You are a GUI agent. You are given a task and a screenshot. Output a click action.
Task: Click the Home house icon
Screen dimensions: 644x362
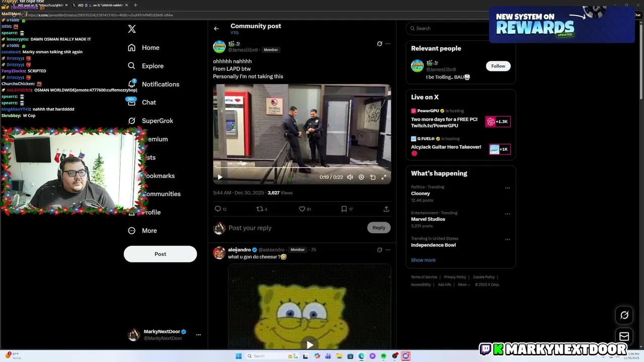132,48
